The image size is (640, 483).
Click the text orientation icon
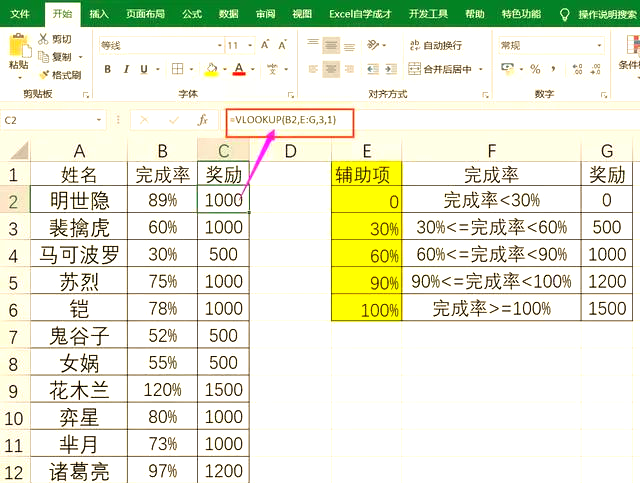[373, 45]
